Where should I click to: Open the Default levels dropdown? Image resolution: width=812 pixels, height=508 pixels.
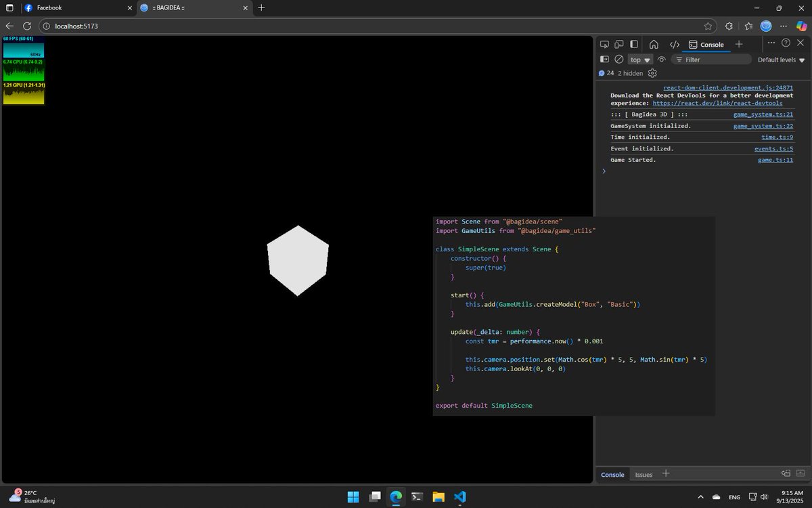pos(780,60)
